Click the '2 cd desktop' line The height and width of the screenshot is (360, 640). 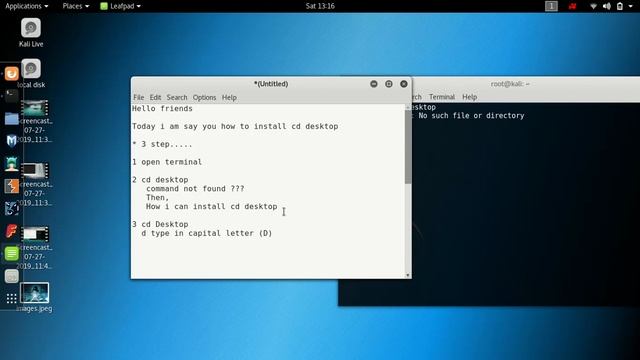click(x=160, y=180)
